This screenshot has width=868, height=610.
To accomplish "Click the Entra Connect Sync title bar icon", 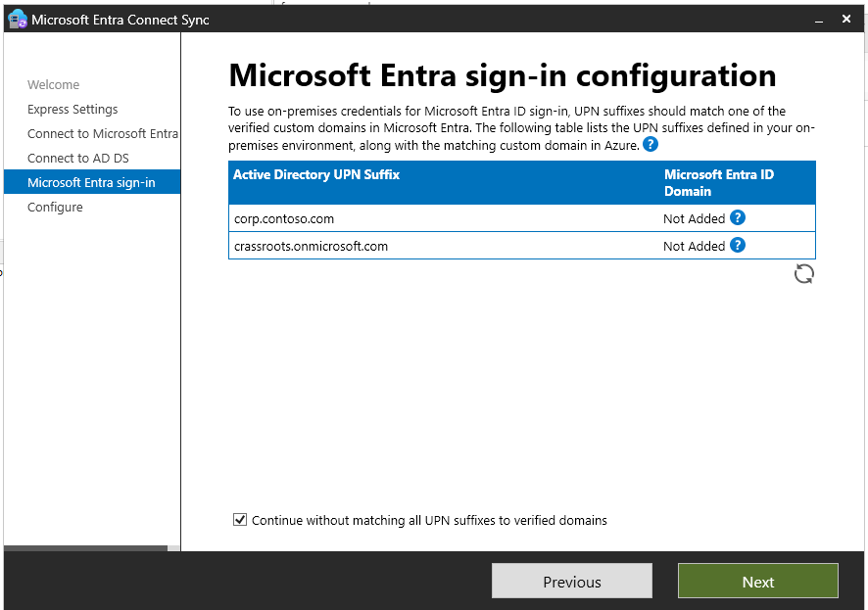I will 18,19.
